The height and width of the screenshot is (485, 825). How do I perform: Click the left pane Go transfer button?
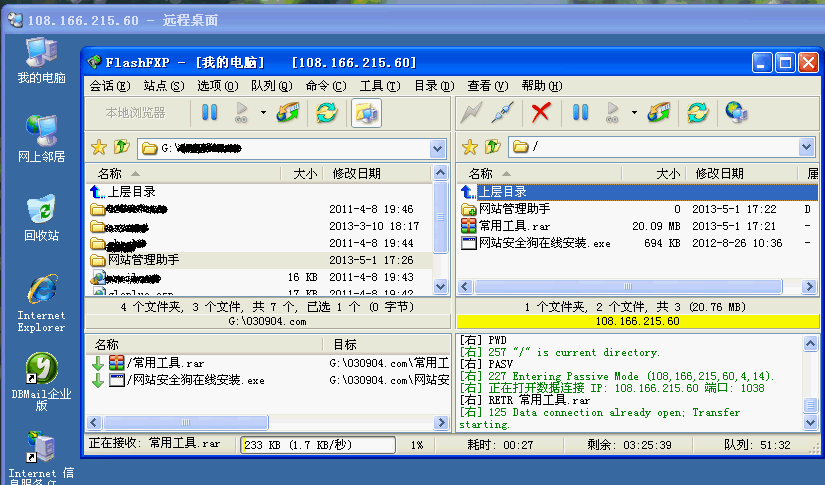click(x=242, y=113)
